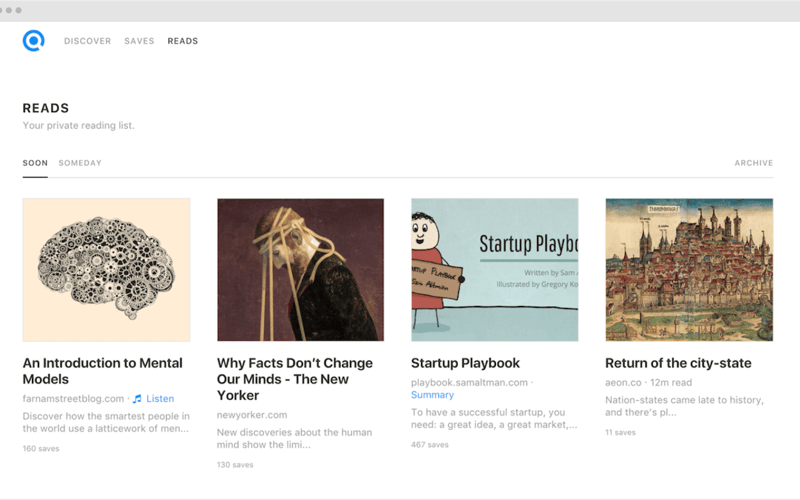Open the medieval city map thumbnail
The width and height of the screenshot is (800, 500).
coord(689,269)
